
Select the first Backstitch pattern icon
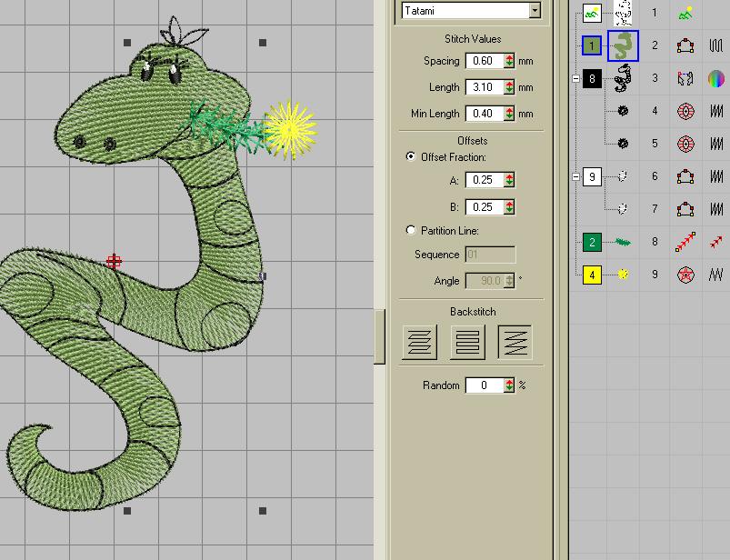coord(419,343)
